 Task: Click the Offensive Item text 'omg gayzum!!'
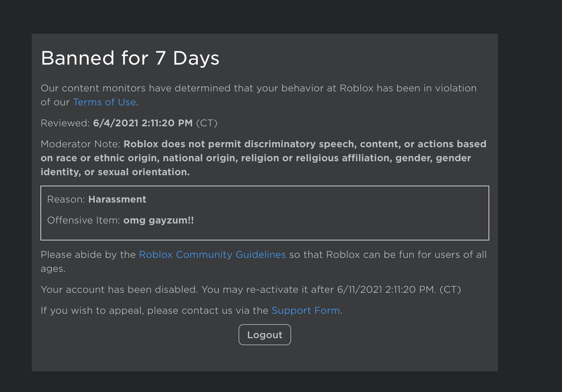coord(158,220)
